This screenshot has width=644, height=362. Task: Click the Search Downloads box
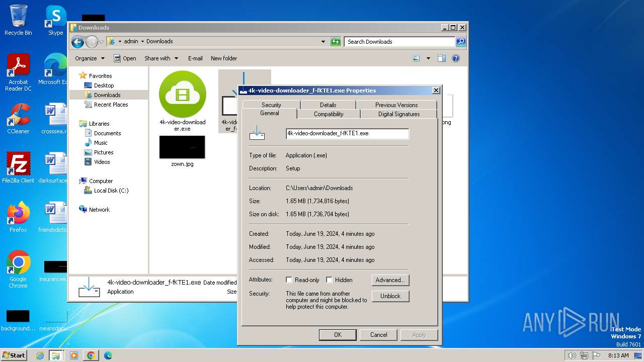click(400, 42)
